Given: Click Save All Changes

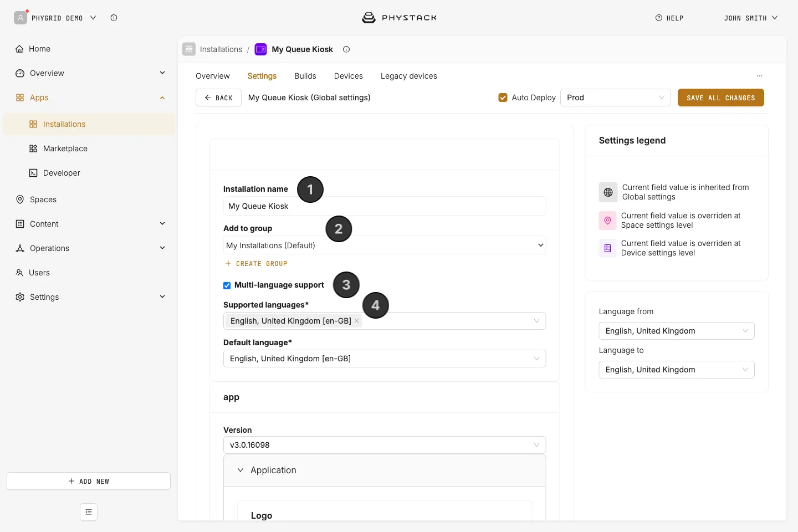Looking at the screenshot, I should 721,98.
